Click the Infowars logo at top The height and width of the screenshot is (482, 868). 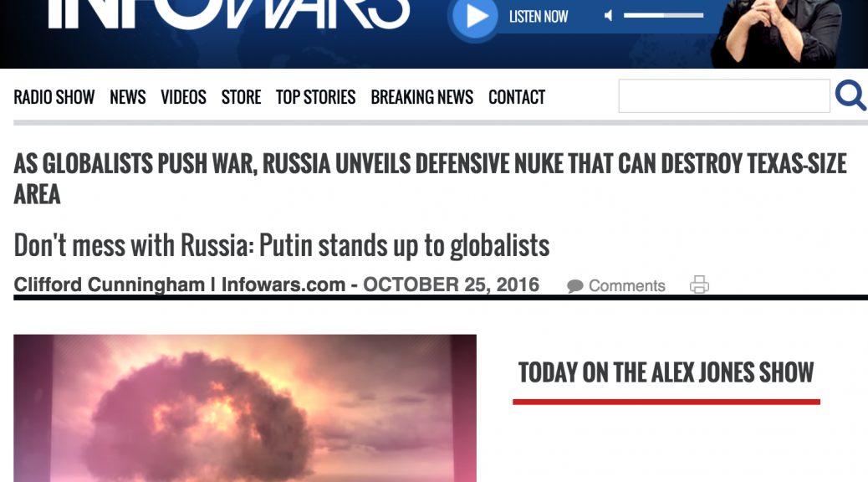point(228,13)
